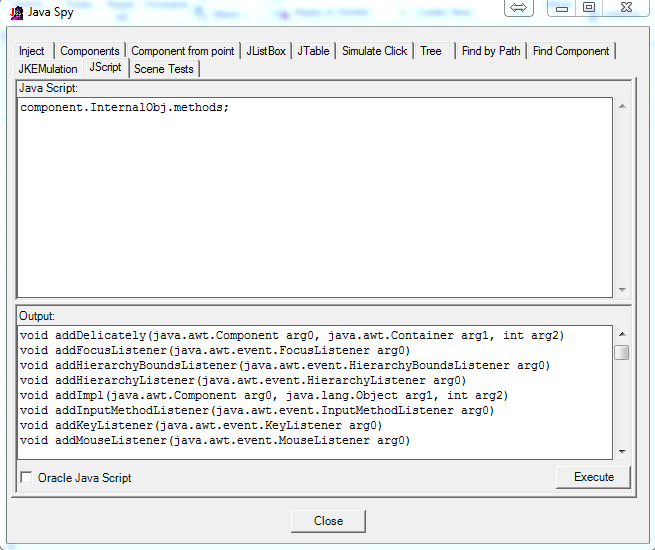This screenshot has width=655, height=550.
Task: Switch to Simulate Click tab
Action: (375, 51)
